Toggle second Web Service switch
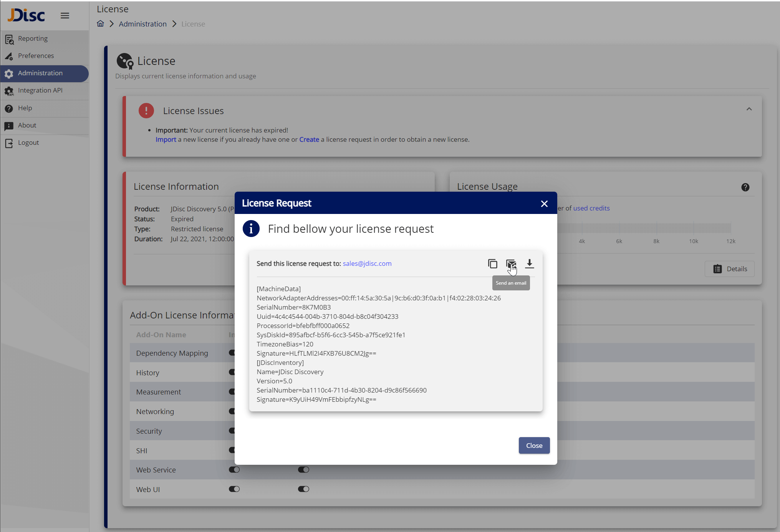 (x=303, y=469)
